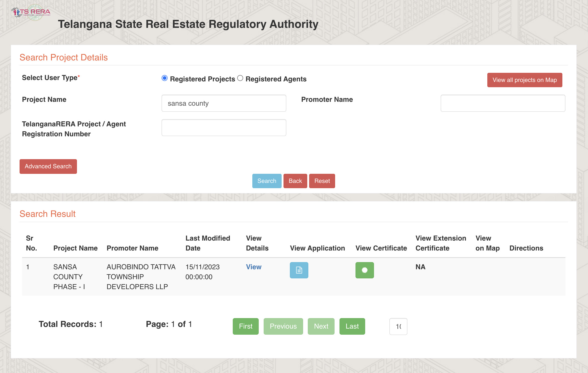The image size is (588, 373).
Task: Open the View Application document icon
Action: click(299, 270)
